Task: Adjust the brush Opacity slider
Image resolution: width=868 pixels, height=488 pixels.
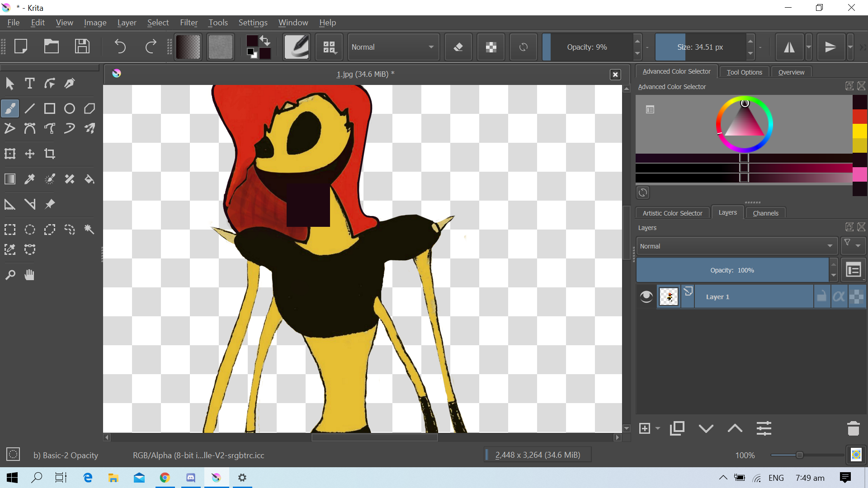Action: (x=587, y=47)
